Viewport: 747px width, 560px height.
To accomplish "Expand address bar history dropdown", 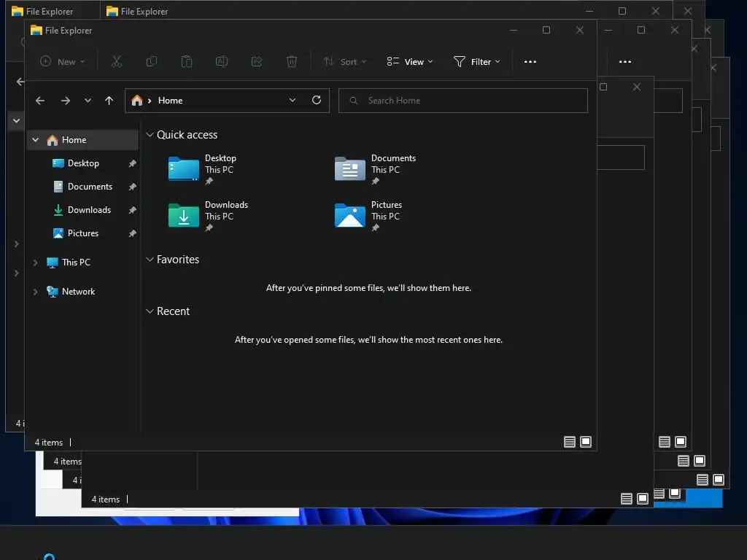I will click(x=293, y=100).
